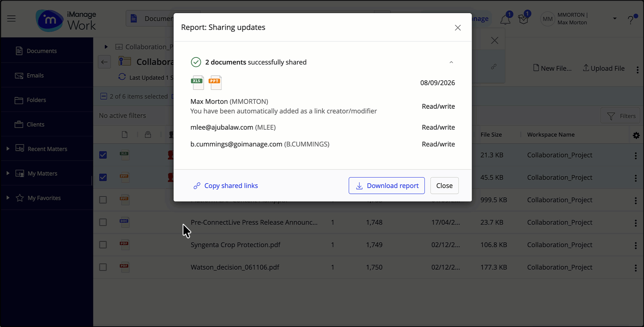The image size is (644, 327).
Task: Check the Syngenta Crop Protection.pdf checkbox
Action: pyautogui.click(x=103, y=245)
